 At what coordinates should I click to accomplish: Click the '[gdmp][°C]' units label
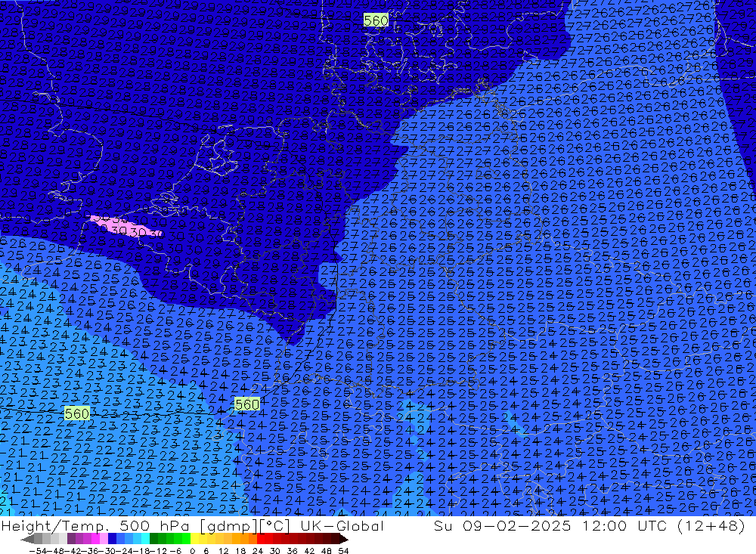tap(245, 525)
